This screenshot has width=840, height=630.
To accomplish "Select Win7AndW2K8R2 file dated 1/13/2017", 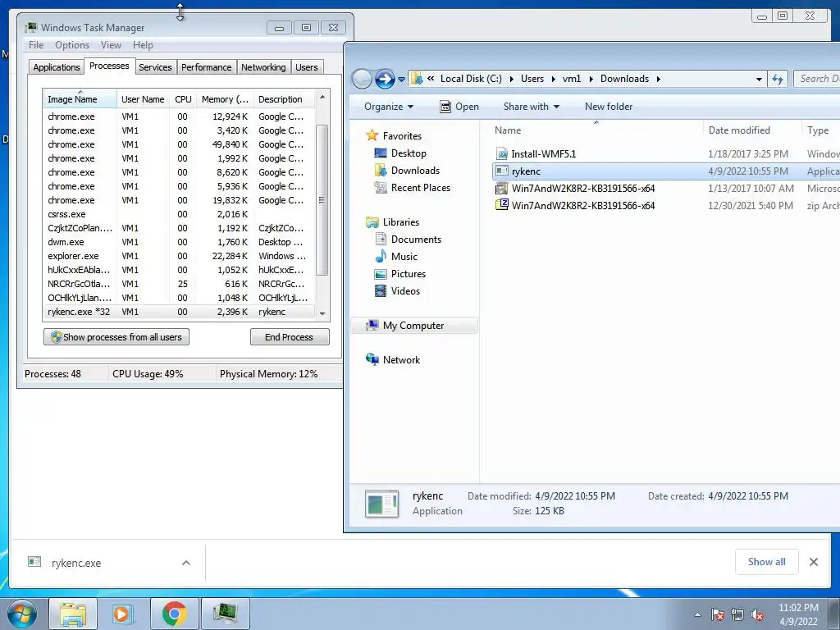I will [x=583, y=189].
